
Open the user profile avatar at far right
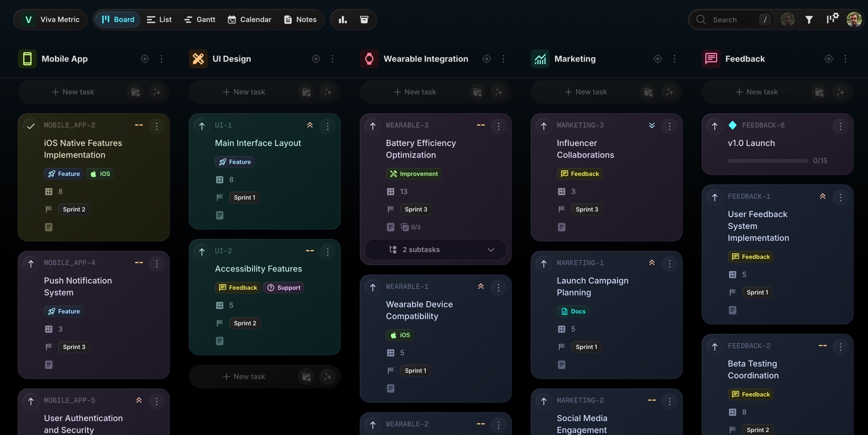(854, 20)
